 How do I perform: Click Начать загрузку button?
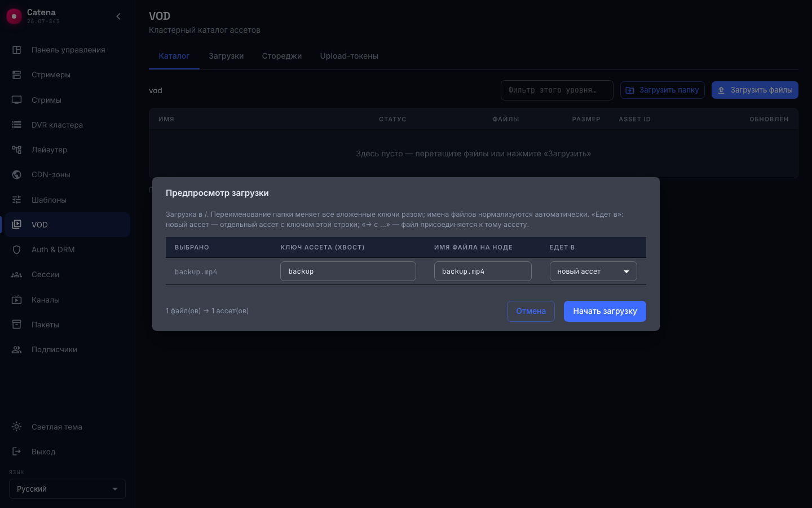pos(605,311)
